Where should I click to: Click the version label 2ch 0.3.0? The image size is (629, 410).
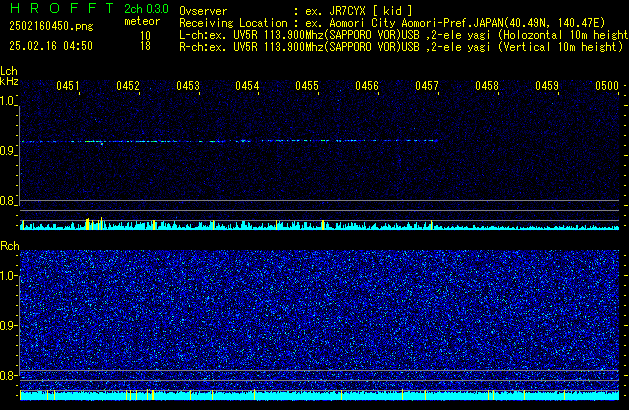point(146,9)
